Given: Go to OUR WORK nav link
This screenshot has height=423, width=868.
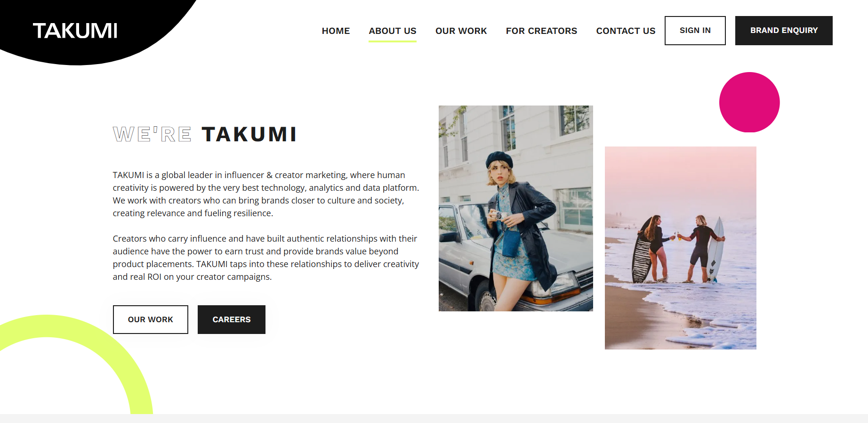Looking at the screenshot, I should coord(461,31).
